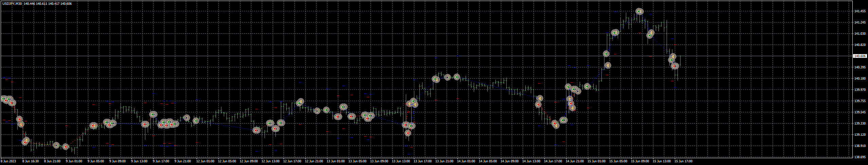Click the 139.120 price scale label
The width and height of the screenshot is (868, 165).
point(859,135)
